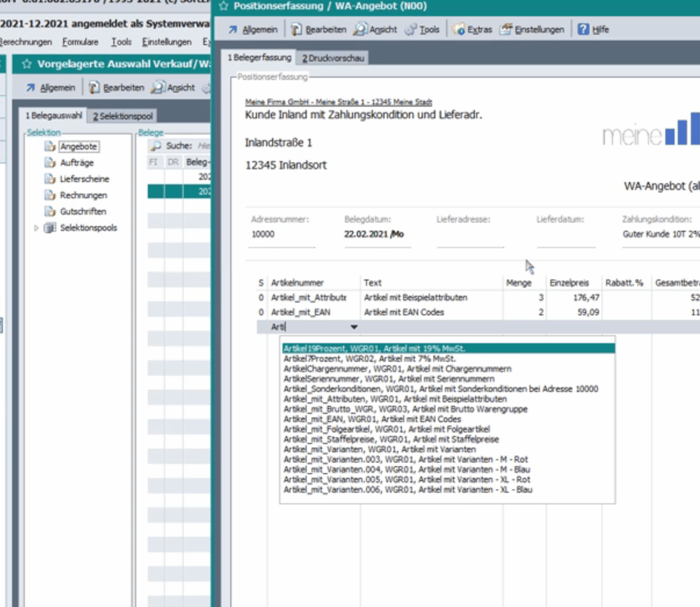Image resolution: width=700 pixels, height=607 pixels.
Task: Click the Belegdatum field 22.02.2021
Action: coord(367,234)
